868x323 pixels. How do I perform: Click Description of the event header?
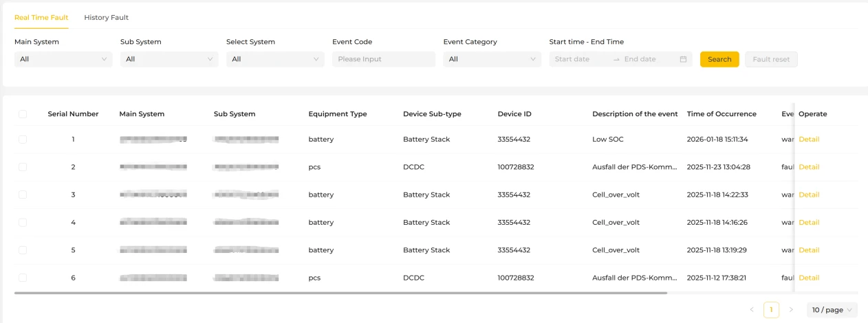pos(635,114)
